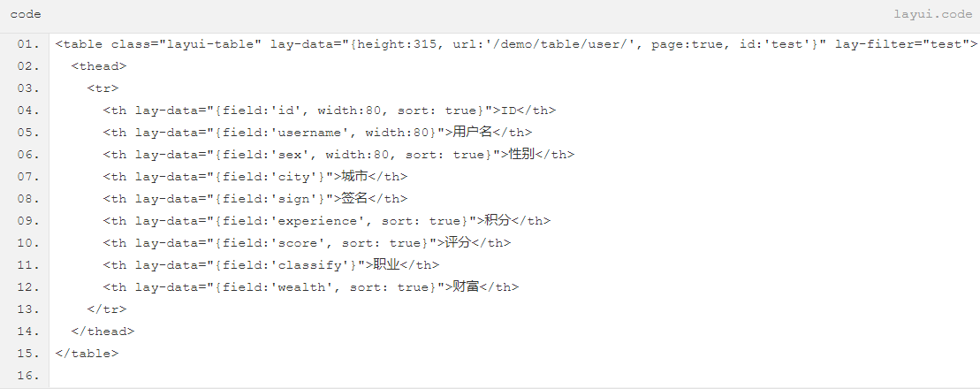Click the 性别 sex th line
This screenshot has height=389, width=980.
tap(338, 155)
